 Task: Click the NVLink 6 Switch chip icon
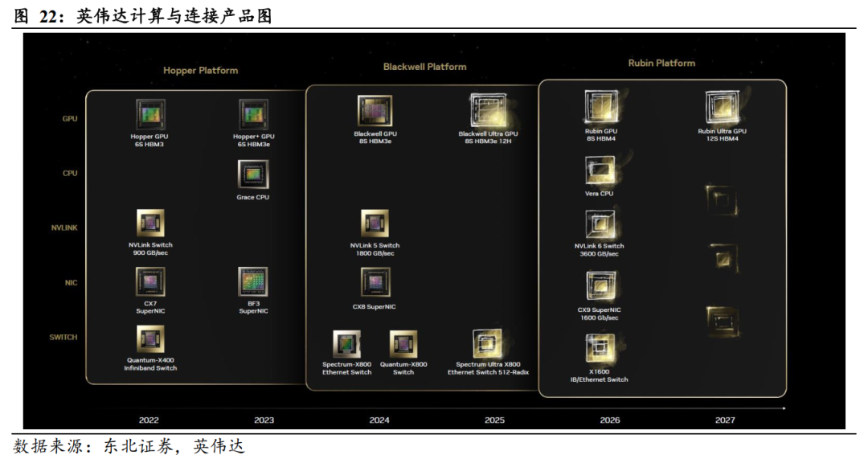tap(600, 224)
